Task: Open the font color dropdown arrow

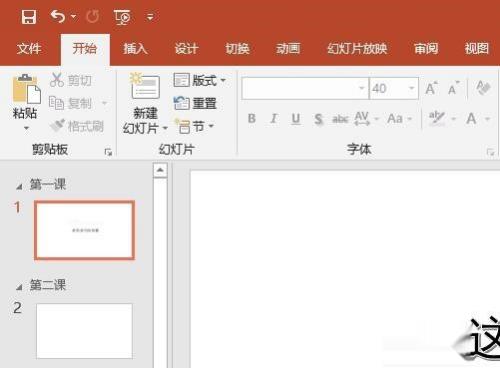Action: pyautogui.click(x=487, y=119)
